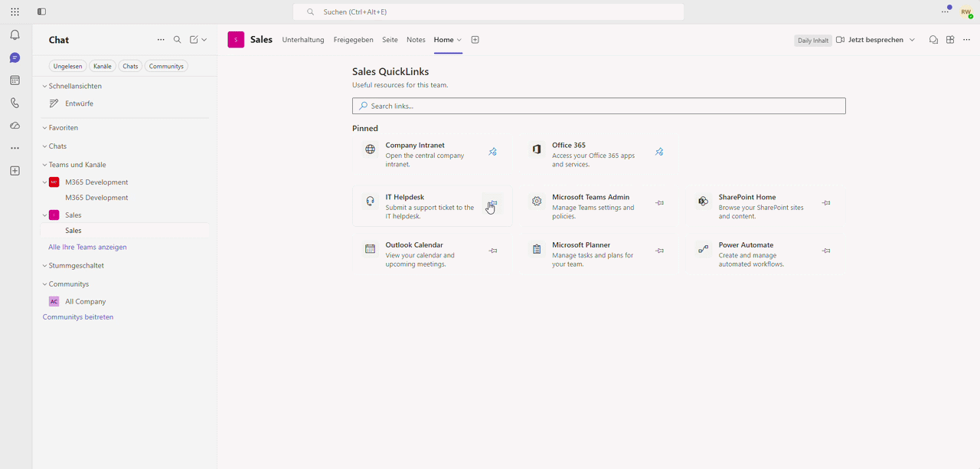
Task: Start a new chat compose icon
Action: pos(194,40)
